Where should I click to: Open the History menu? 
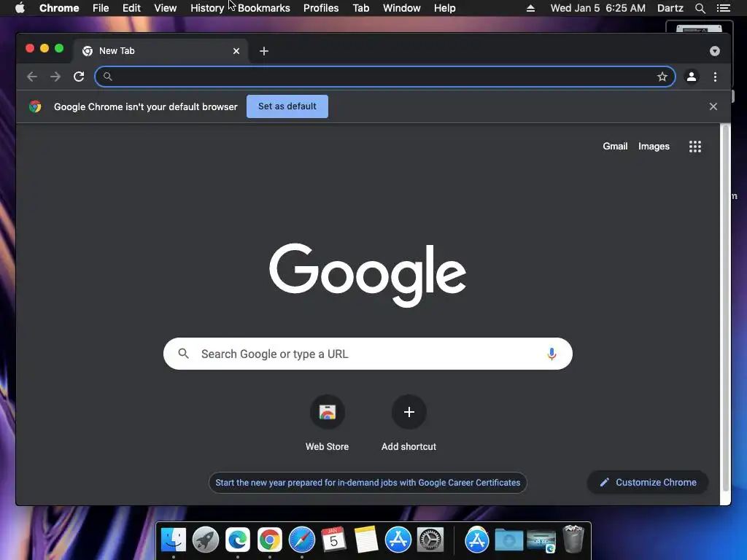tap(207, 8)
